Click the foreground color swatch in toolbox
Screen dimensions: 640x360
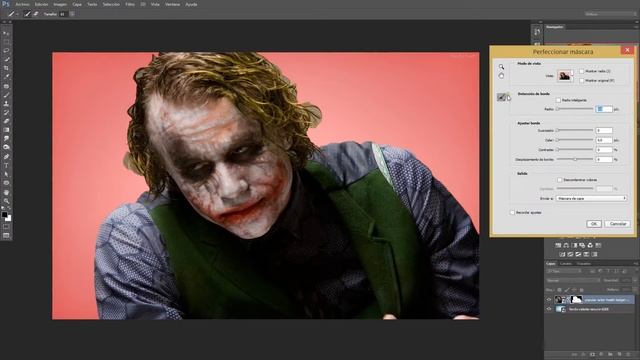coord(4,214)
